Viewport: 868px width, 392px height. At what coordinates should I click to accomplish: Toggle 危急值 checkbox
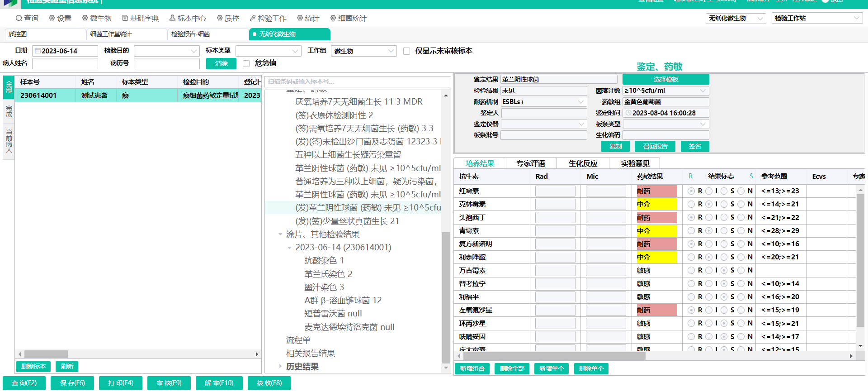[246, 63]
